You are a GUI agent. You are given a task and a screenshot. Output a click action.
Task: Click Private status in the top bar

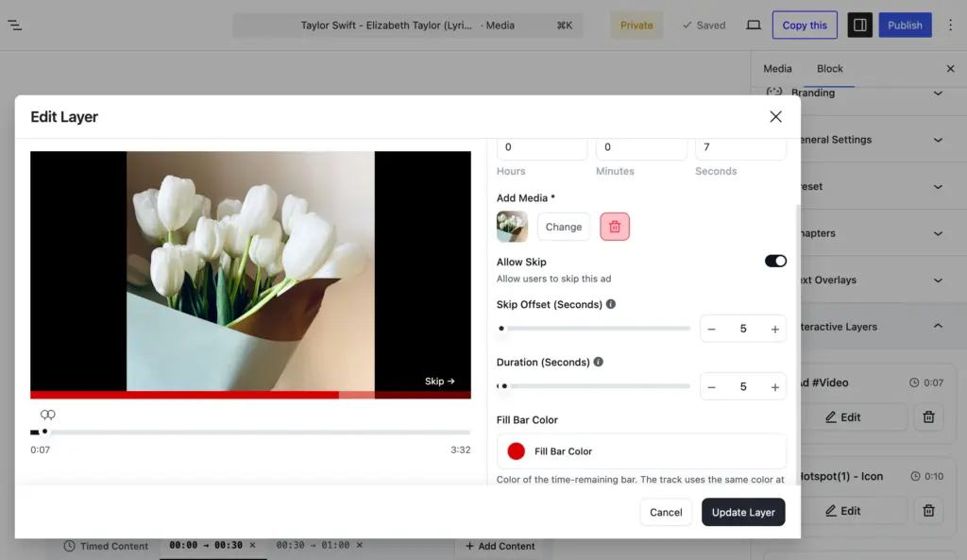tap(636, 25)
